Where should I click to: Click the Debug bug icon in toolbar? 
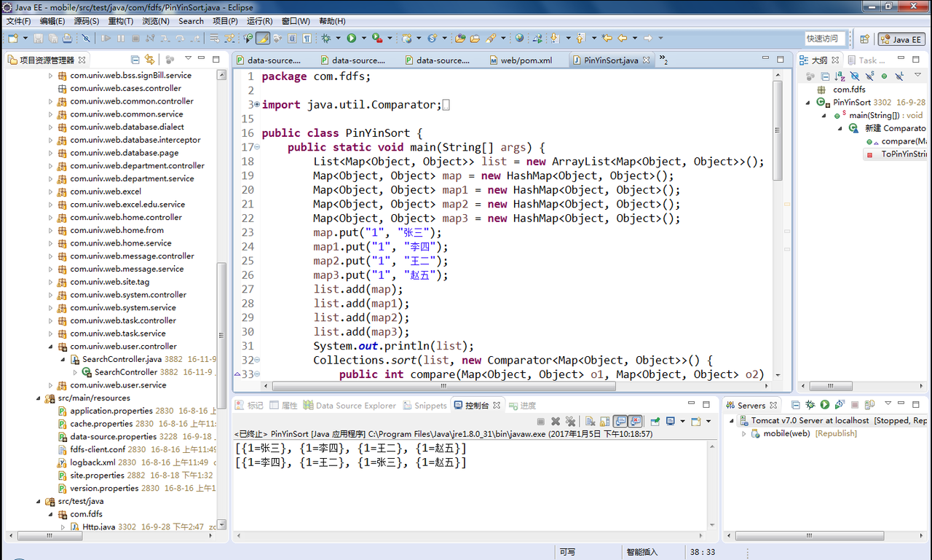pos(325,38)
